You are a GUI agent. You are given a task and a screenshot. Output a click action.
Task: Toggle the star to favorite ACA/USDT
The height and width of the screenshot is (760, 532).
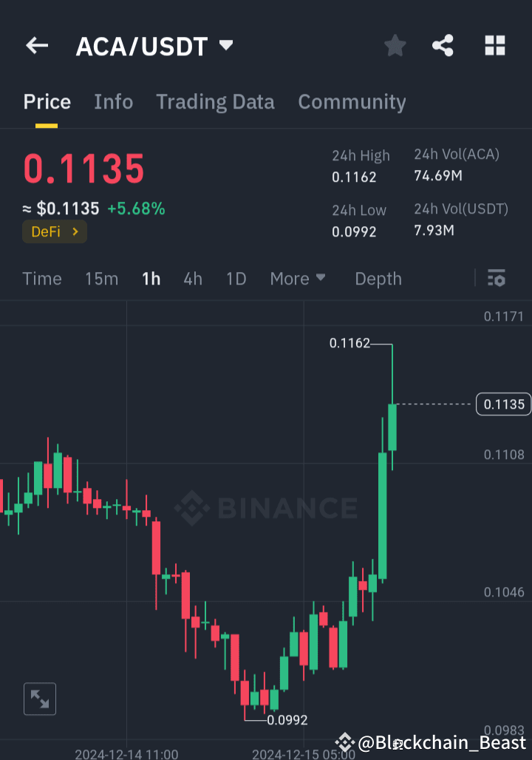click(x=395, y=45)
